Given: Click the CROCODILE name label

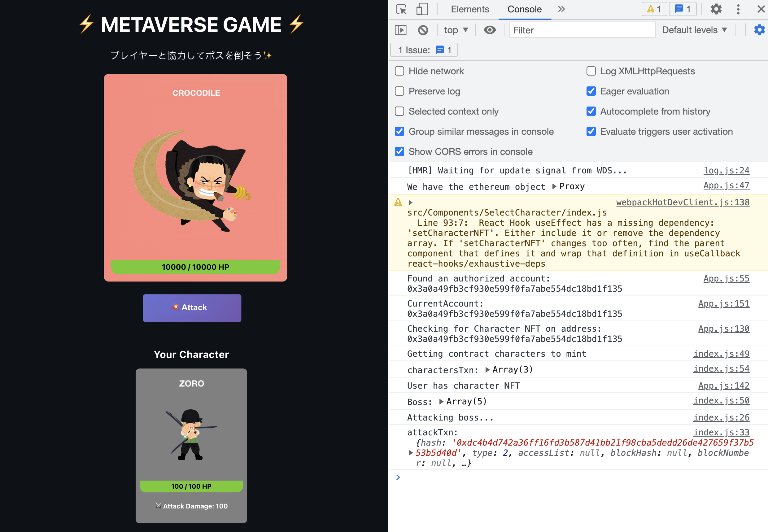Looking at the screenshot, I should pos(196,93).
